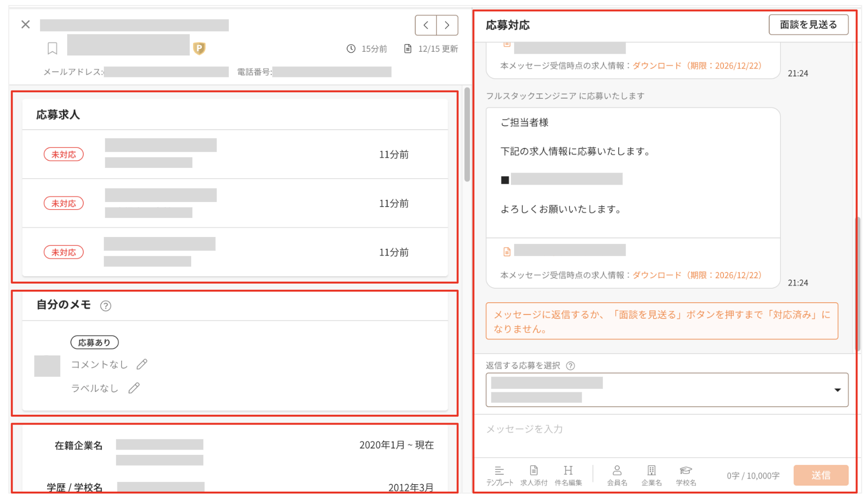The image size is (868, 501).
Task: Open help icon next to 自分のメモ
Action: tap(106, 306)
